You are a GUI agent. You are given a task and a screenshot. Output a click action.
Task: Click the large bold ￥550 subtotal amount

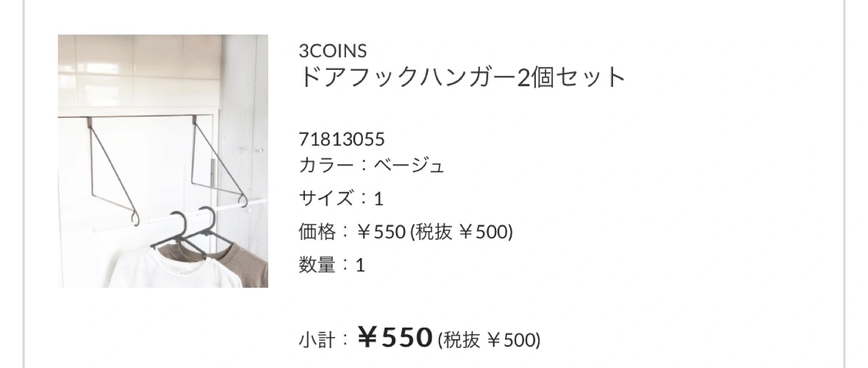(x=395, y=338)
